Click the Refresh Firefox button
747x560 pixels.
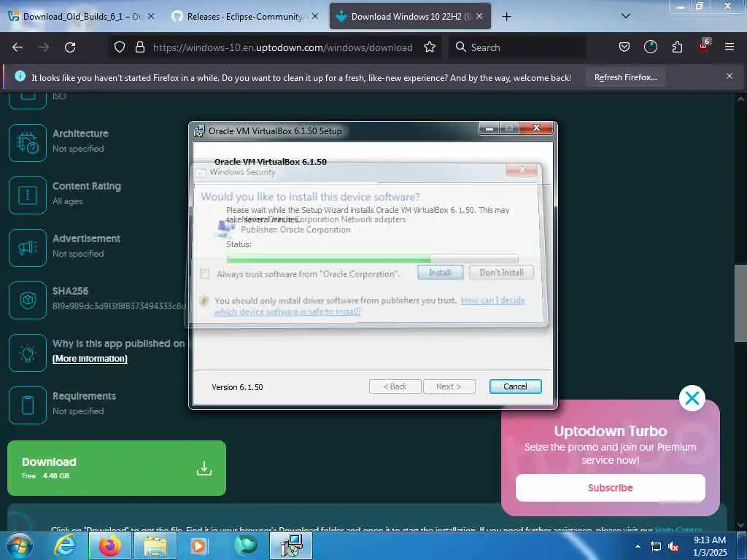(x=625, y=77)
